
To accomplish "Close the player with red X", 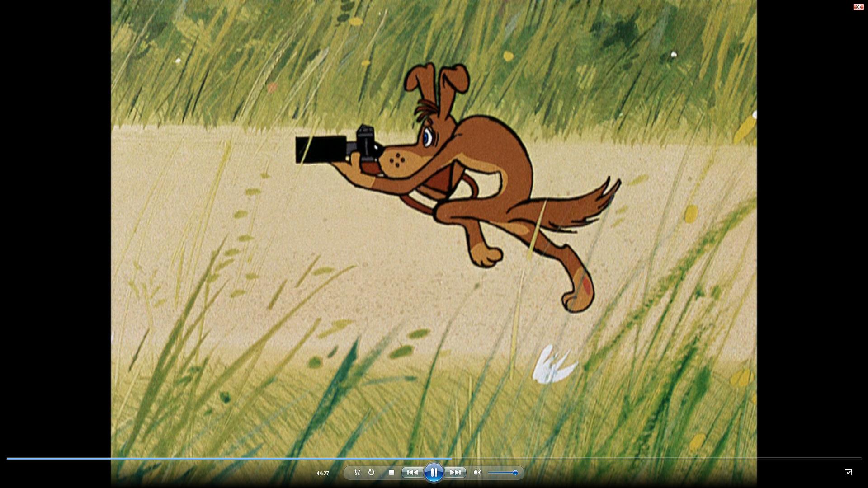I will pyautogui.click(x=858, y=7).
